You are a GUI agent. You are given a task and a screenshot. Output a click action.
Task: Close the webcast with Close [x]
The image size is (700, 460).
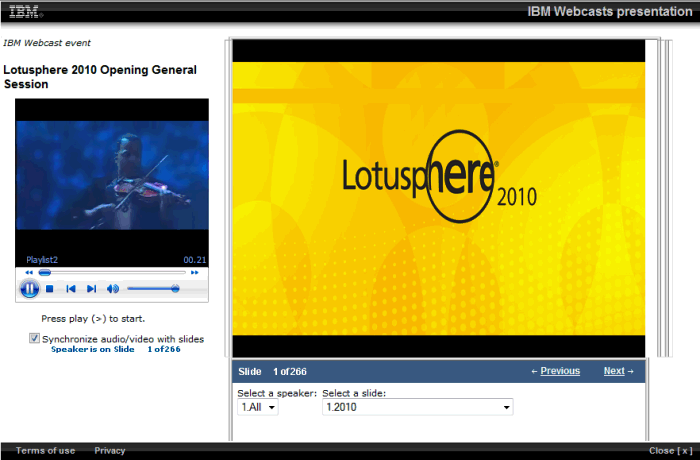click(x=671, y=451)
